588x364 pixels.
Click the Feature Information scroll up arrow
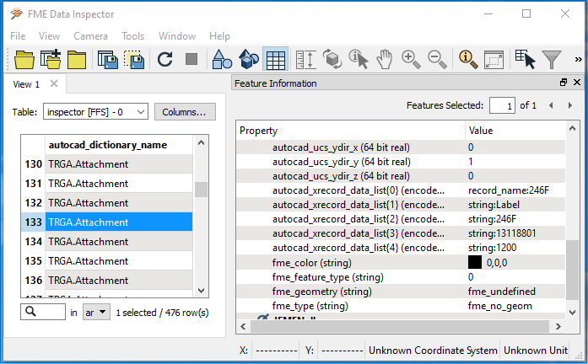pos(572,129)
